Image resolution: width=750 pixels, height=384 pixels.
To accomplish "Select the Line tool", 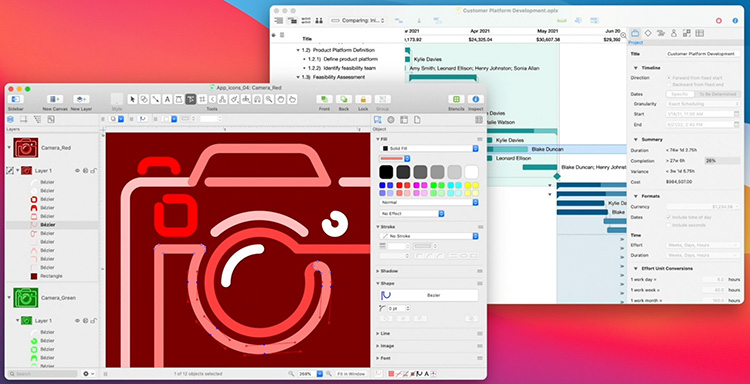I will tap(155, 99).
